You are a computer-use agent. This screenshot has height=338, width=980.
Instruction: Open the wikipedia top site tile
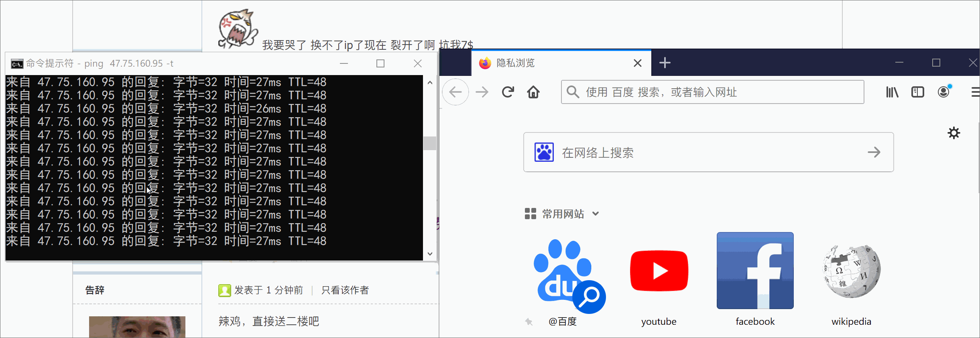852,280
